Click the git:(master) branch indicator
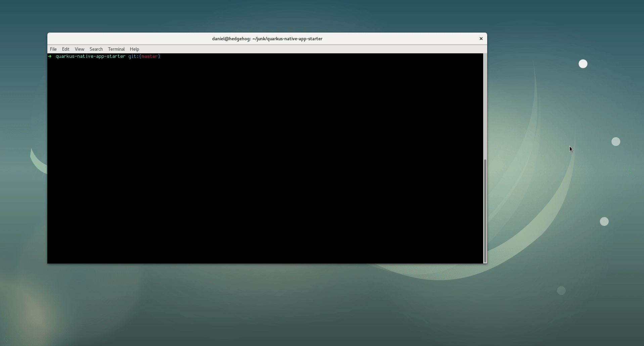This screenshot has height=346, width=644. click(x=144, y=56)
